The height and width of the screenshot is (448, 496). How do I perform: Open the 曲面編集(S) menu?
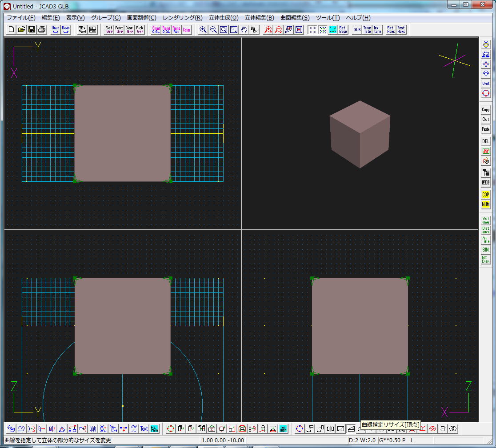295,18
